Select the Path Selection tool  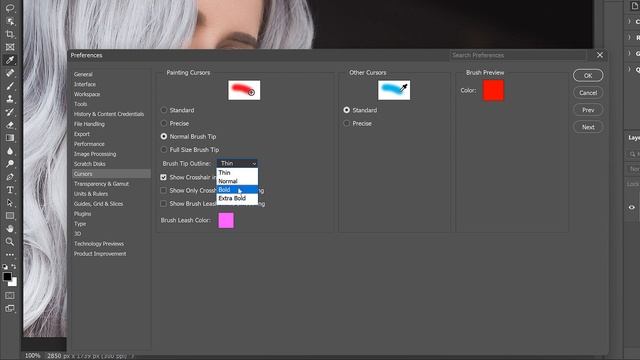click(10, 203)
